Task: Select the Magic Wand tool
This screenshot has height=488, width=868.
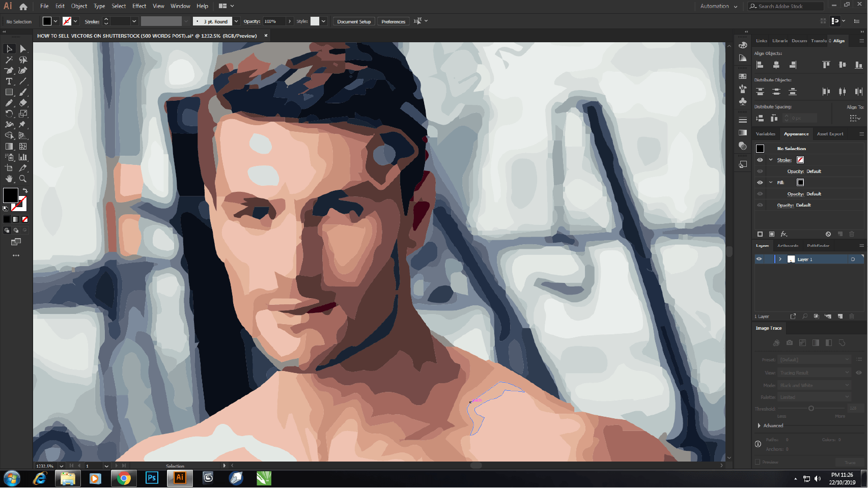Action: coord(9,60)
